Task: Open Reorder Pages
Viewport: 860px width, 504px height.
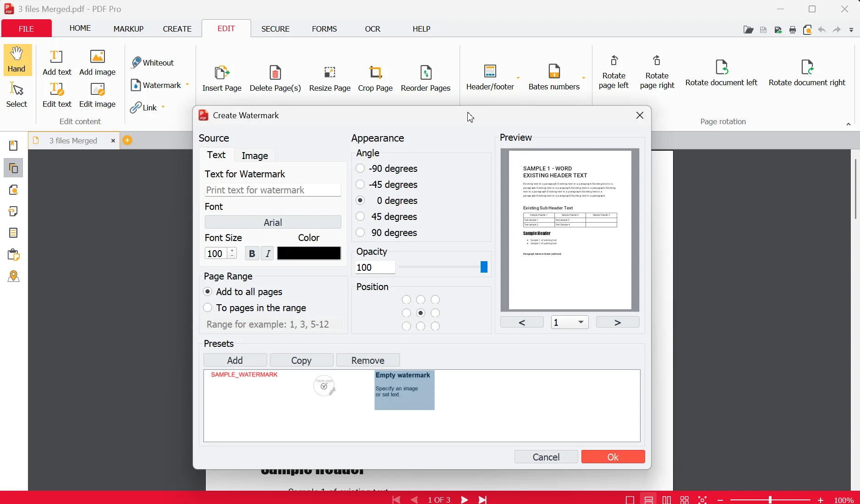Action: [x=426, y=78]
